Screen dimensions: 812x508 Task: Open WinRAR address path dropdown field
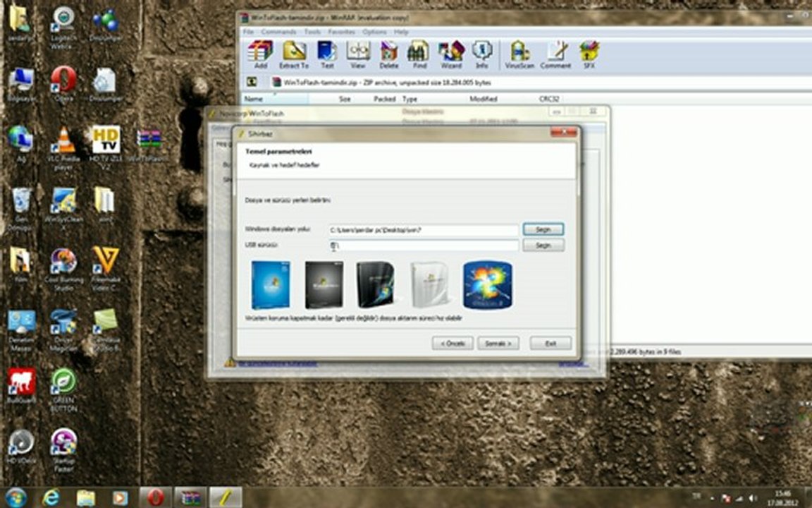pyautogui.click(x=539, y=83)
